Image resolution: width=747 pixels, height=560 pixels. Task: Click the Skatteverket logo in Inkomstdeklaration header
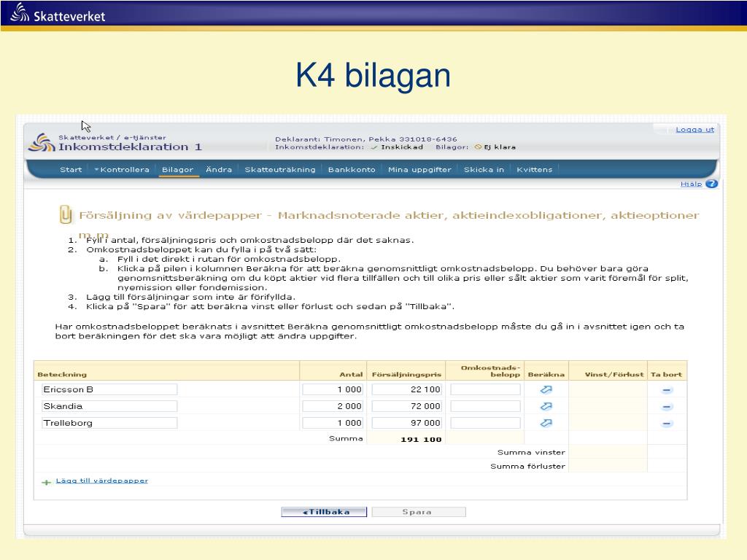(x=42, y=142)
